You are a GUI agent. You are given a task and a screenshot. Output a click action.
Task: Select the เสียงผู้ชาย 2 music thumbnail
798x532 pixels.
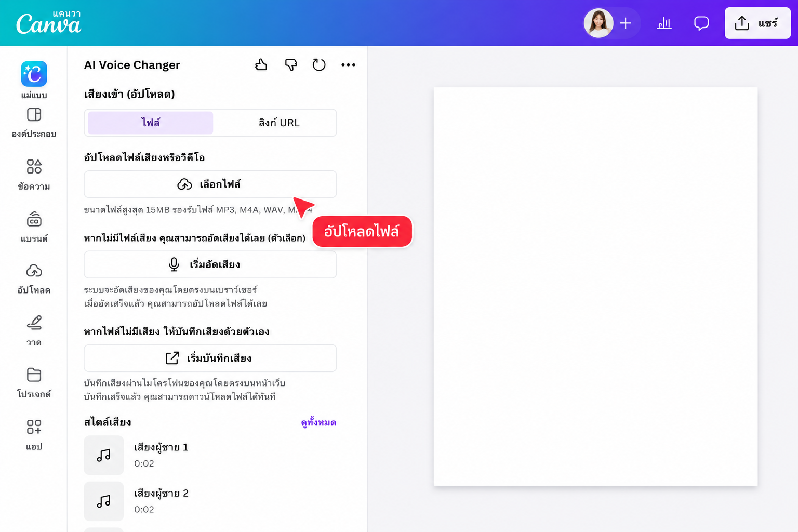[x=104, y=501]
